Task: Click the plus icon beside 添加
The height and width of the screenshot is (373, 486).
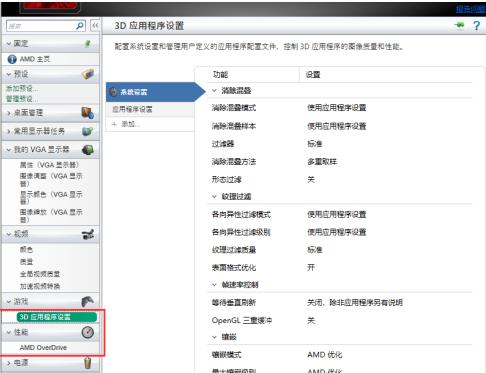Action: coord(114,124)
